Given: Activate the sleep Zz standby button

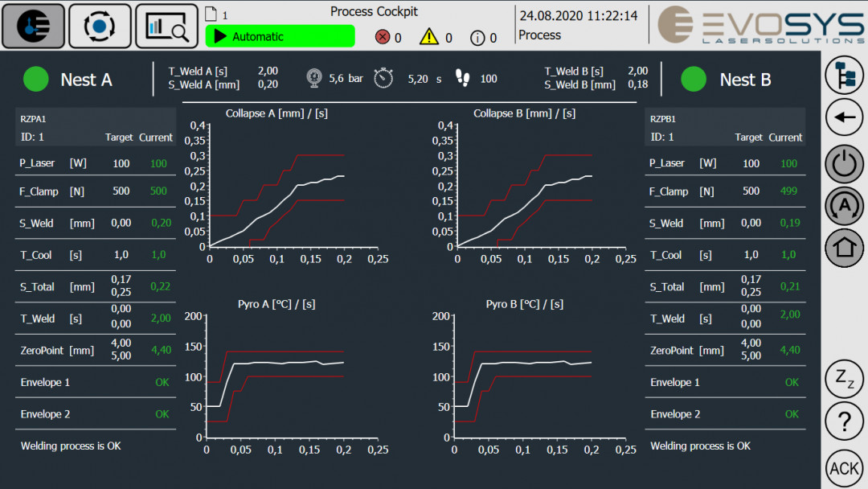Looking at the screenshot, I should click(844, 380).
